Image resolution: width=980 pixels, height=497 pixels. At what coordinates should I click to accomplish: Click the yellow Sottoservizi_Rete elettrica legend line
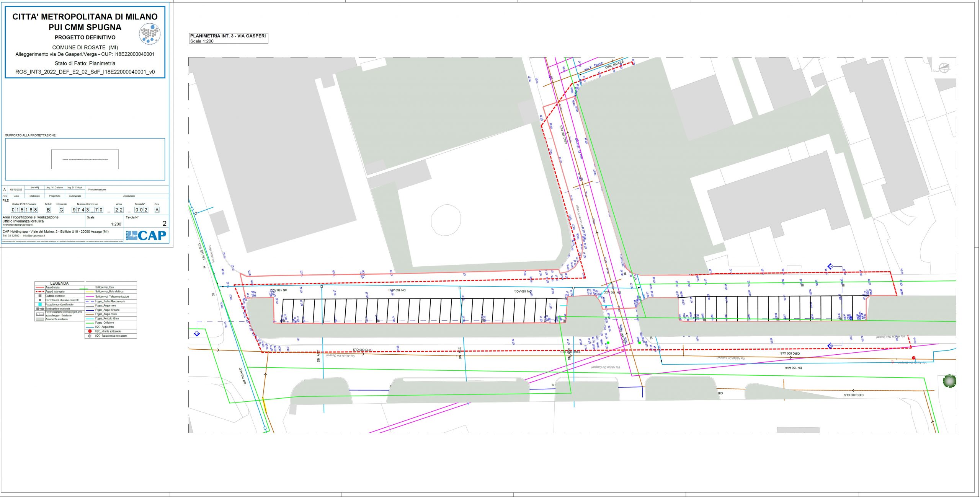[x=90, y=292]
